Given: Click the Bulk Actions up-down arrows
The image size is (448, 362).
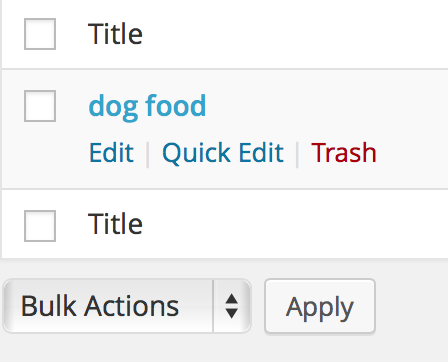Looking at the screenshot, I should coord(231,306).
